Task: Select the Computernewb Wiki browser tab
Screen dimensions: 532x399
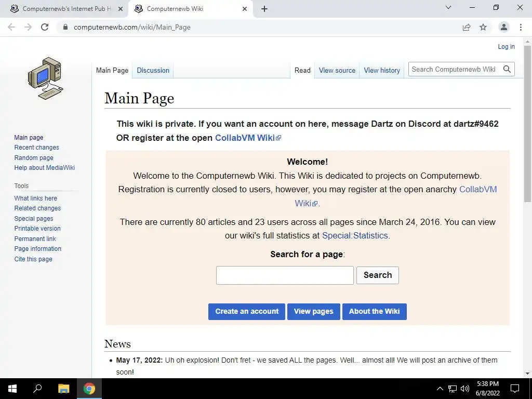Action: tap(190, 9)
